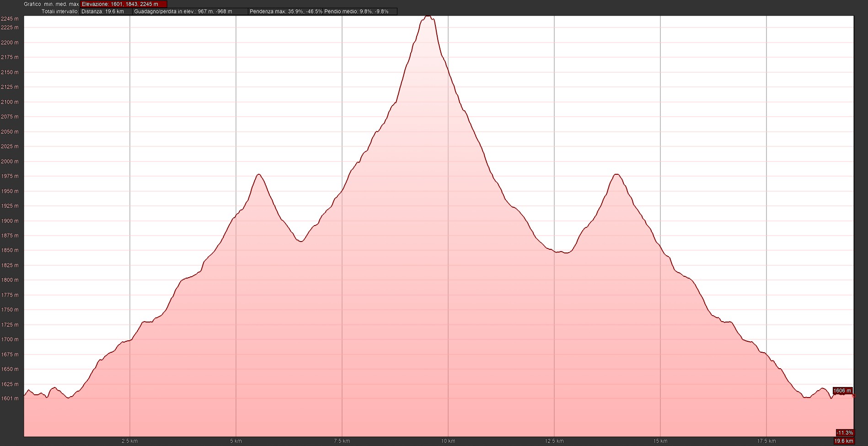
Task: Click the 15 km axis label
Action: click(x=660, y=441)
